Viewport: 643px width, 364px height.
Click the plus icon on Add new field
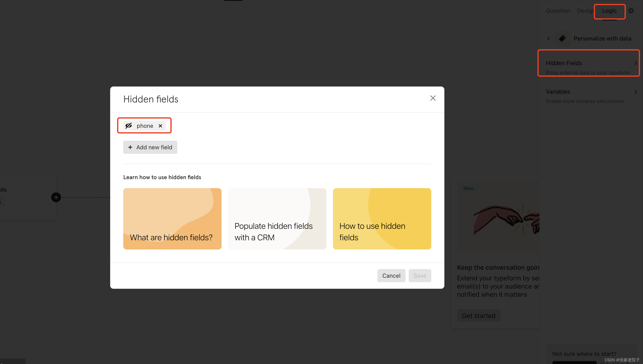(x=130, y=147)
